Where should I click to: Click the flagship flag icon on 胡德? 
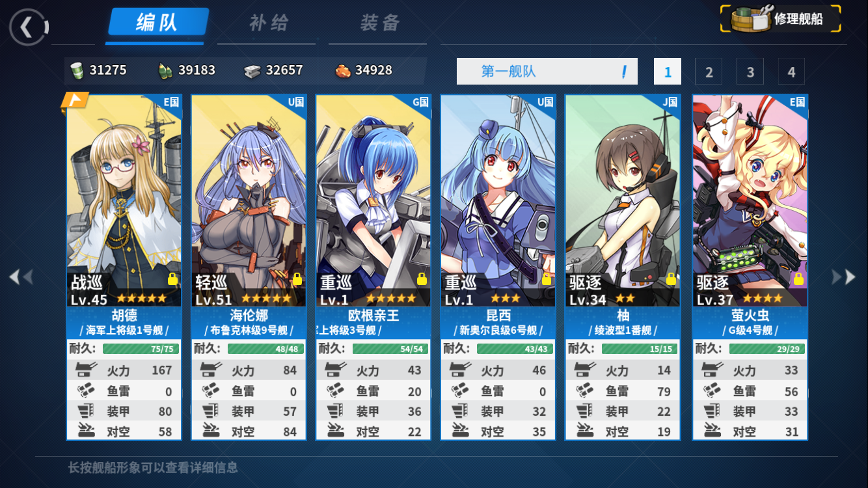coord(74,101)
